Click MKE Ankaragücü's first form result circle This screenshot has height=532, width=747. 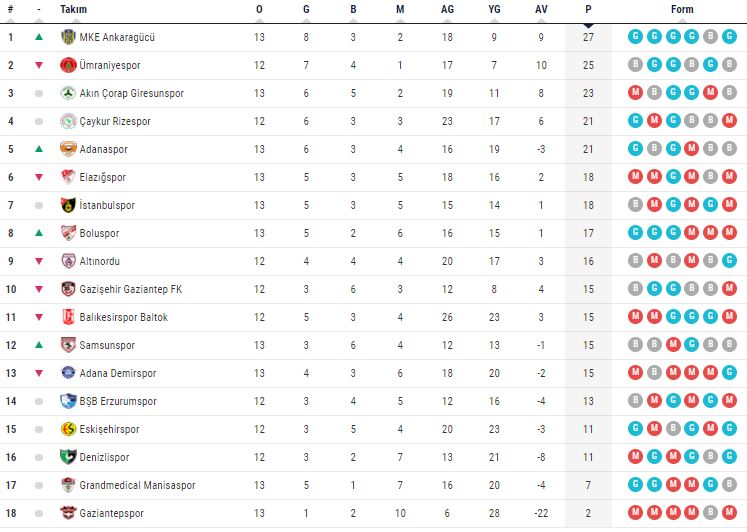point(635,37)
